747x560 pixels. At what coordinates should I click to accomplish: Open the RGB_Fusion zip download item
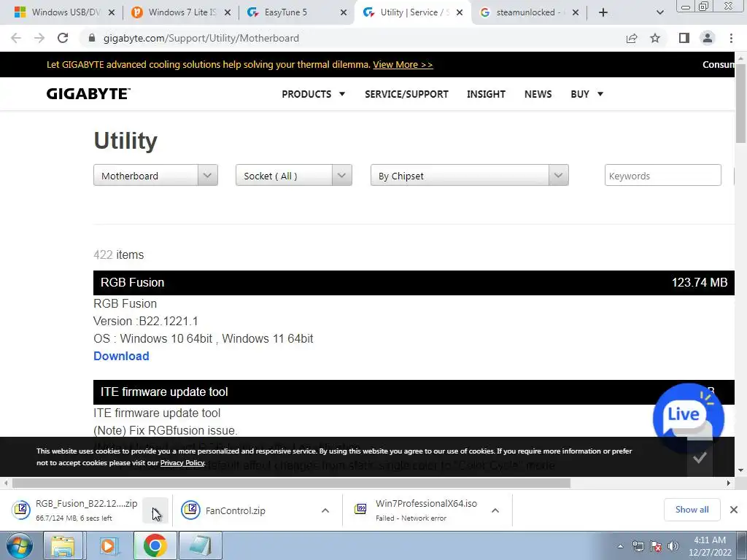[x=76, y=510]
